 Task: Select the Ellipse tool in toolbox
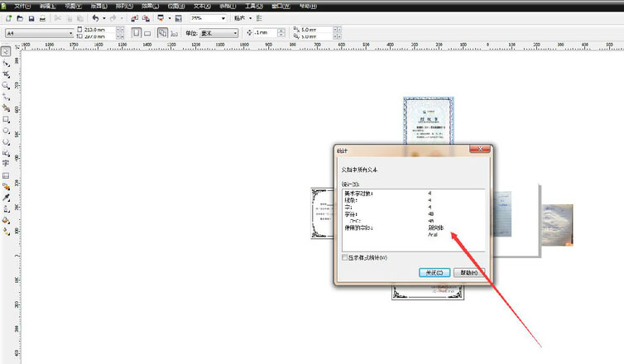[x=6, y=131]
